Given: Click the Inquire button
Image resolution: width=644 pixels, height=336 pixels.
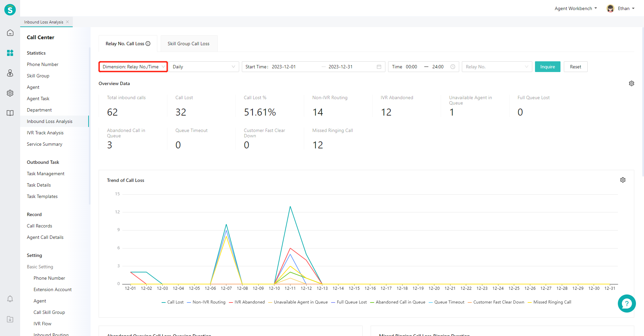Looking at the screenshot, I should click(547, 67).
